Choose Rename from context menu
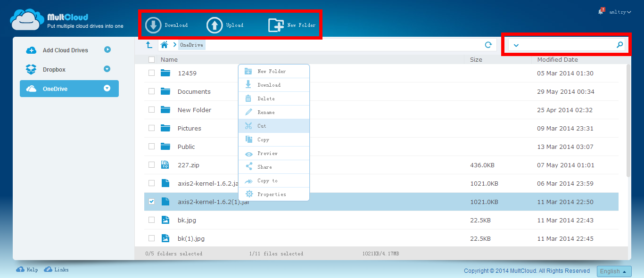The height and width of the screenshot is (278, 644). (274, 112)
